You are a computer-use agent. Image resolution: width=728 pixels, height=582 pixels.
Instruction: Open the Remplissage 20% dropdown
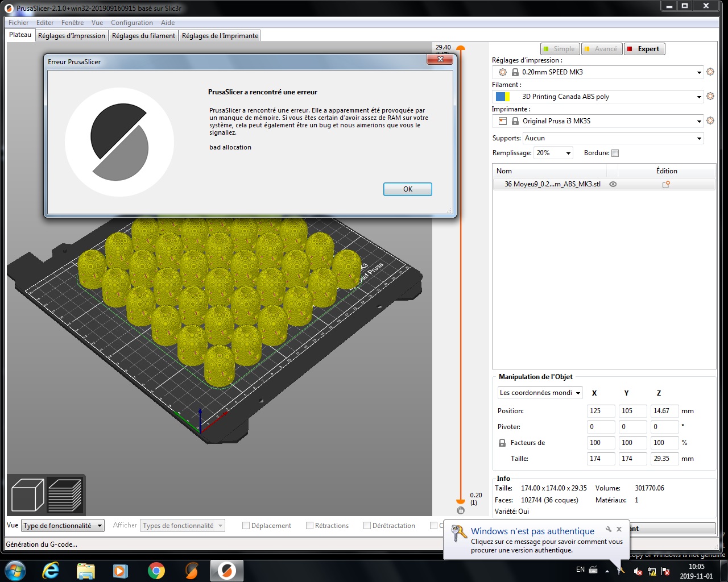tap(553, 153)
